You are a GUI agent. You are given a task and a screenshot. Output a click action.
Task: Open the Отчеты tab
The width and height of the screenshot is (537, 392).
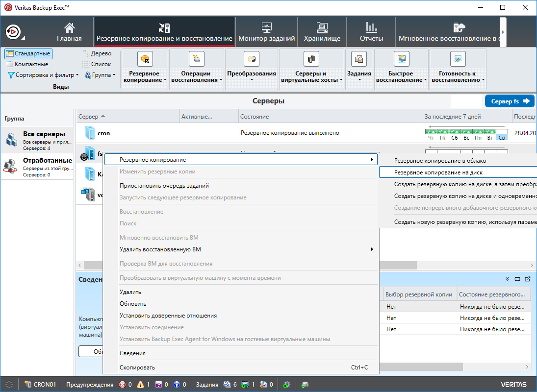[x=371, y=32]
